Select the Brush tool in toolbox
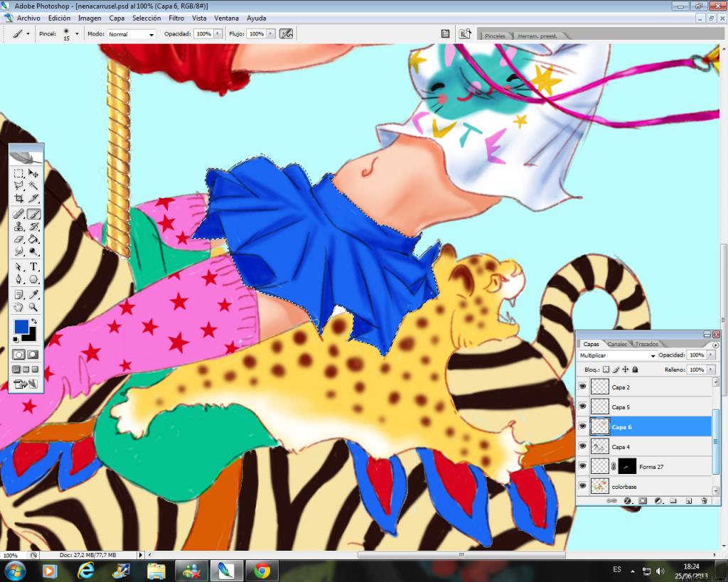728x582 pixels. [33, 214]
